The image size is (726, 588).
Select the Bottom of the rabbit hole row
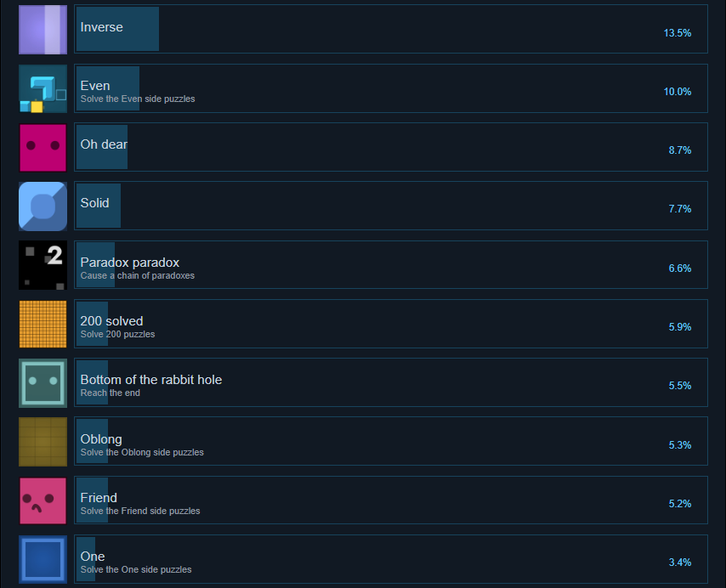[391, 382]
